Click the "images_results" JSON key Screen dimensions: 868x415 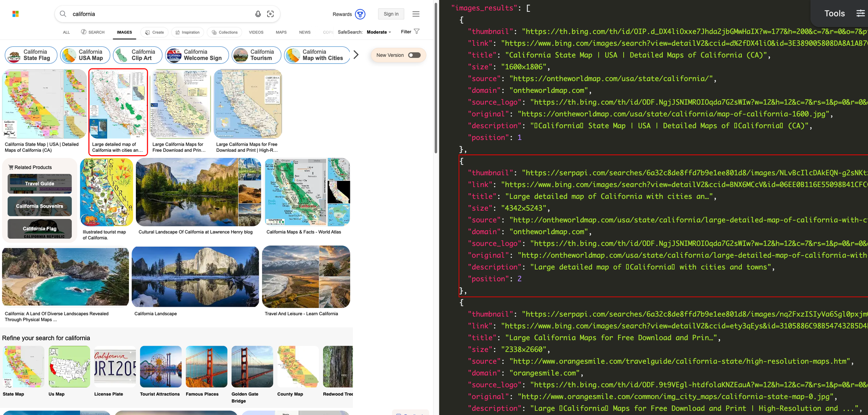484,8
